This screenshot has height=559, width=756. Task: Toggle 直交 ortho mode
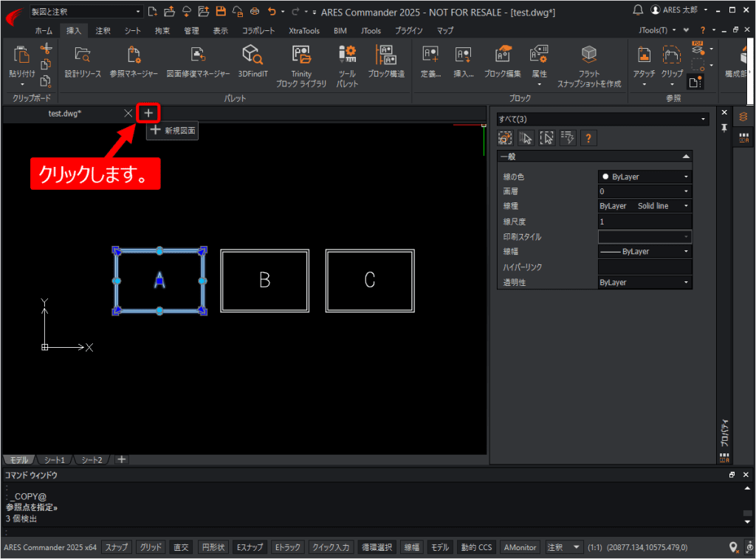pyautogui.click(x=182, y=547)
